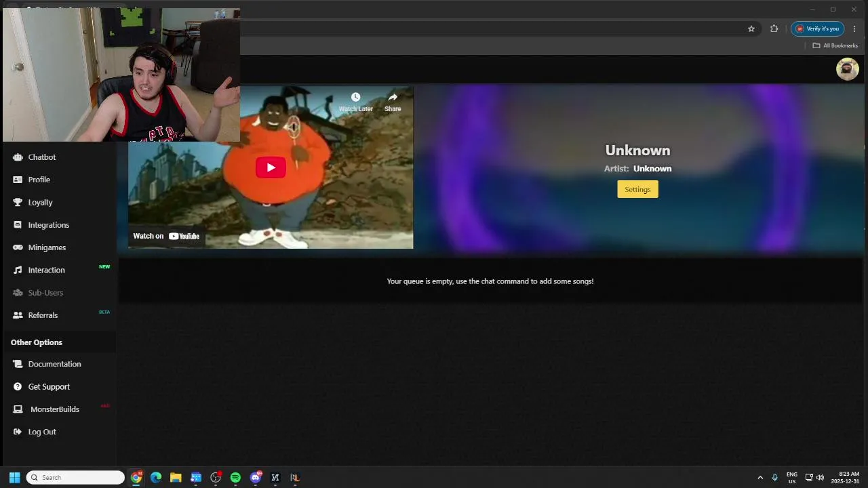Open File Explorer from taskbar
Screen dimensions: 868x488
[x=176, y=478]
